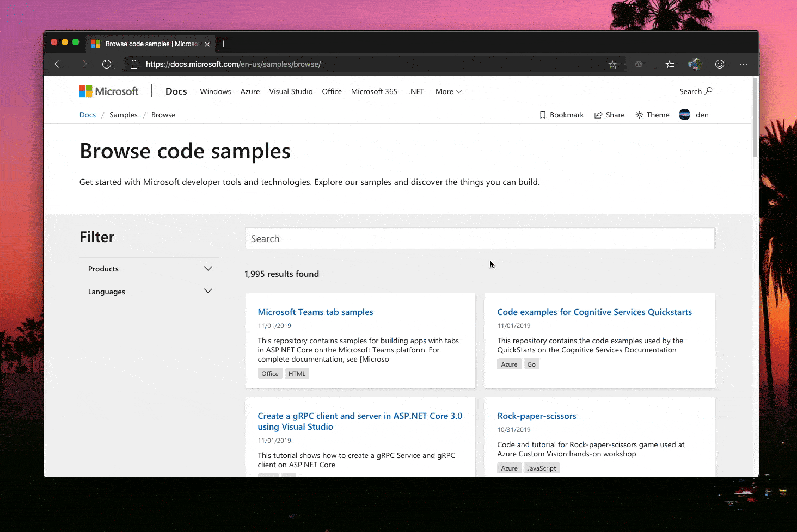
Task: Click the Browse code samples heading
Action: tap(185, 151)
